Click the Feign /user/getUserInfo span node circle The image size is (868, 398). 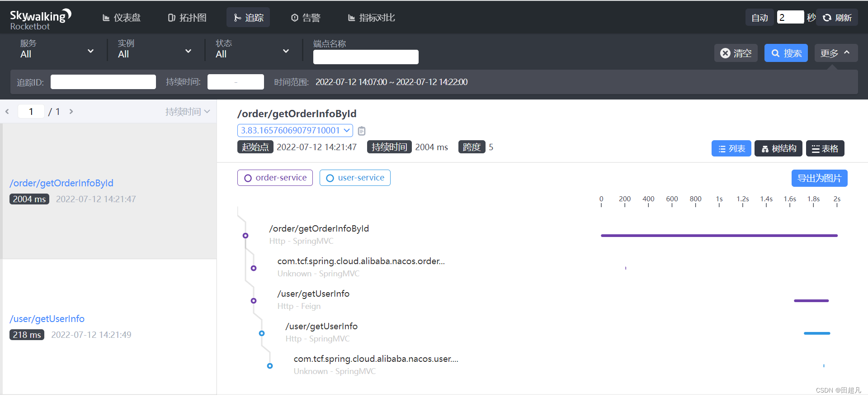tap(254, 301)
